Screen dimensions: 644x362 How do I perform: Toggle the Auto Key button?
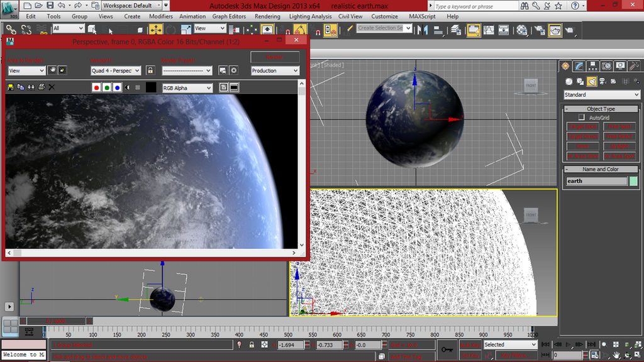click(x=470, y=345)
